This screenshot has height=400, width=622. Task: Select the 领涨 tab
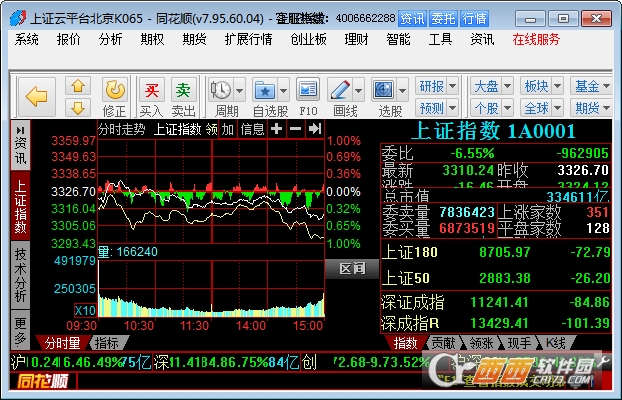click(481, 343)
